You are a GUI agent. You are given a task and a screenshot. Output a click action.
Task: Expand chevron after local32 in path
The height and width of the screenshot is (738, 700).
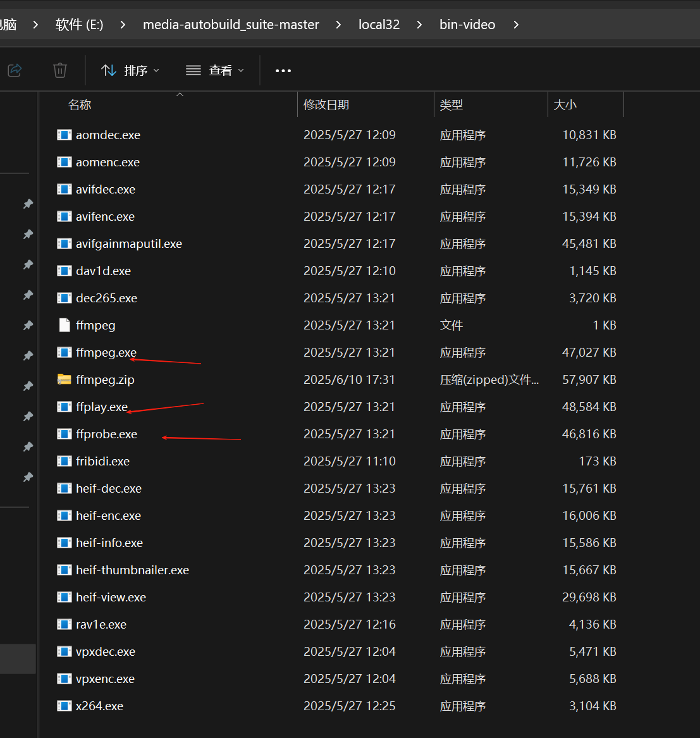coord(419,25)
